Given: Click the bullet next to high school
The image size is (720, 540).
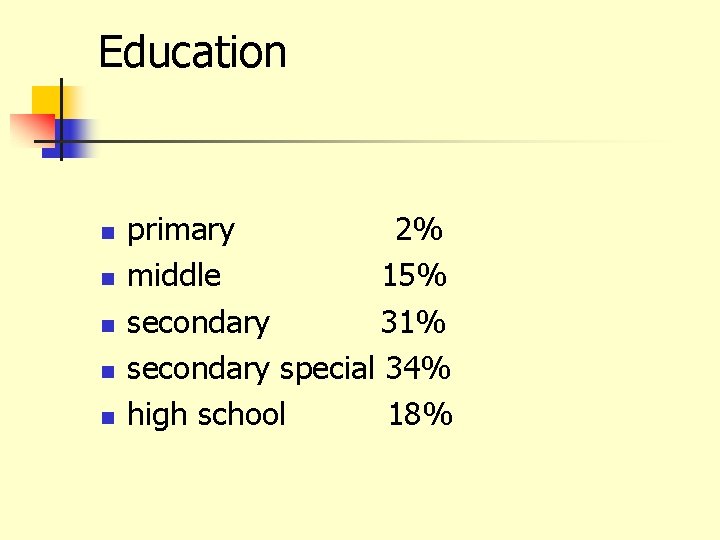Looking at the screenshot, I should pyautogui.click(x=109, y=417).
